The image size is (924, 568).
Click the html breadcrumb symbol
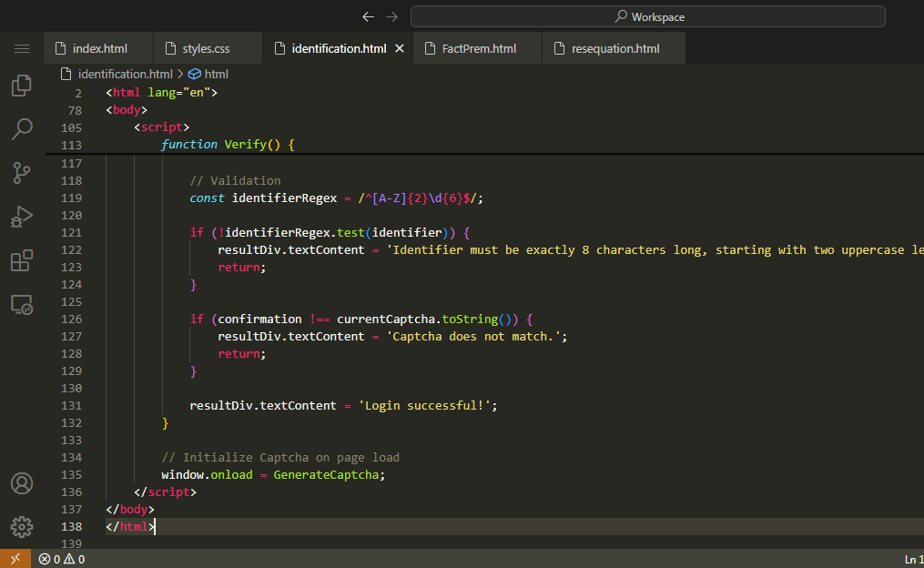click(216, 74)
